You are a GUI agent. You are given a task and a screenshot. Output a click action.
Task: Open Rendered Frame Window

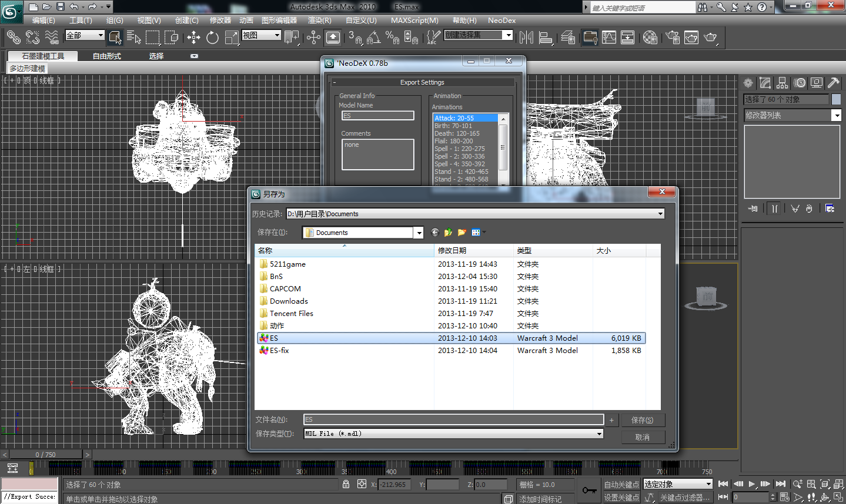691,38
